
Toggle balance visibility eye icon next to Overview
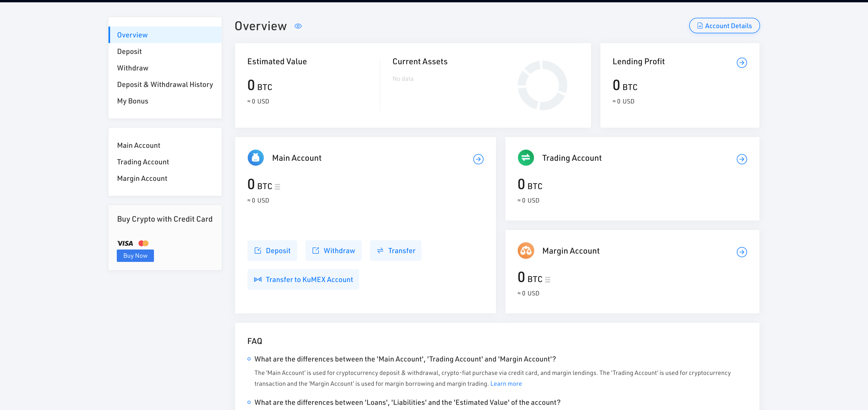[x=298, y=26]
